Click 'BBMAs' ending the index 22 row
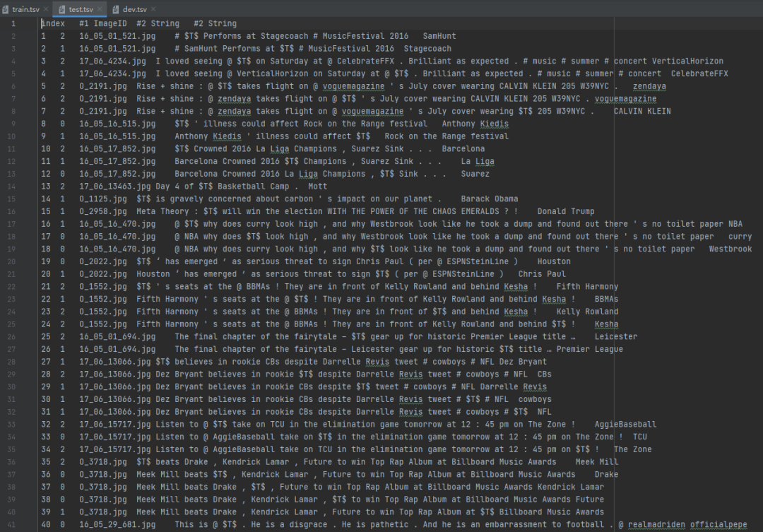This screenshot has width=763, height=532. pos(606,300)
